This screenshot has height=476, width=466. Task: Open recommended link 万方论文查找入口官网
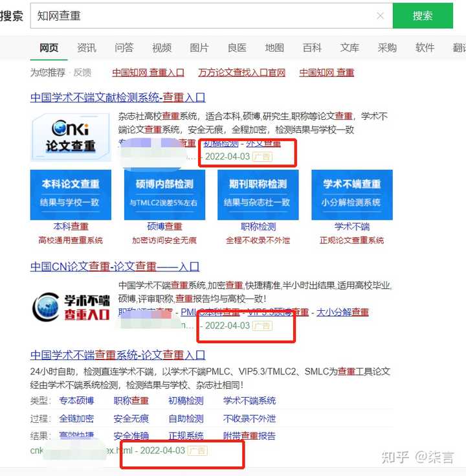click(242, 73)
